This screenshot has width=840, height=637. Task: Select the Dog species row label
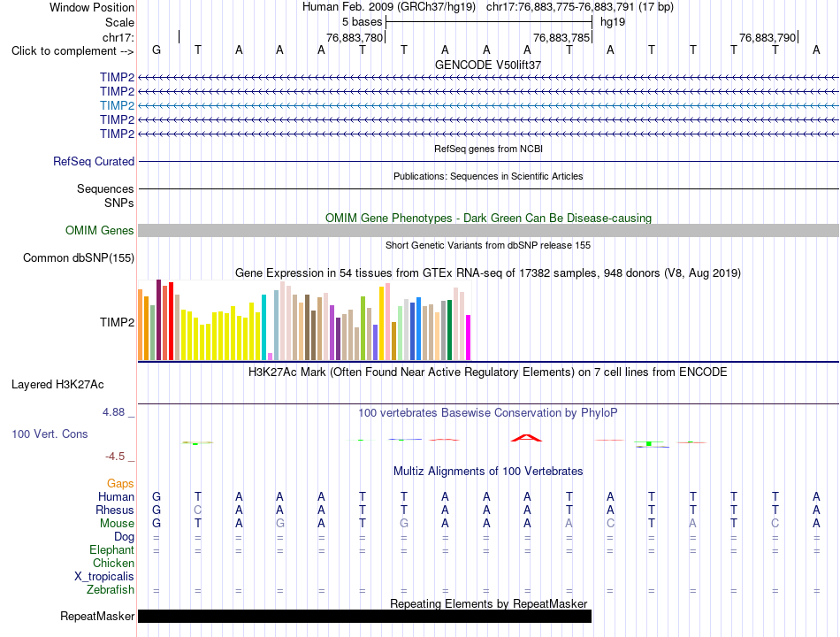coord(125,537)
